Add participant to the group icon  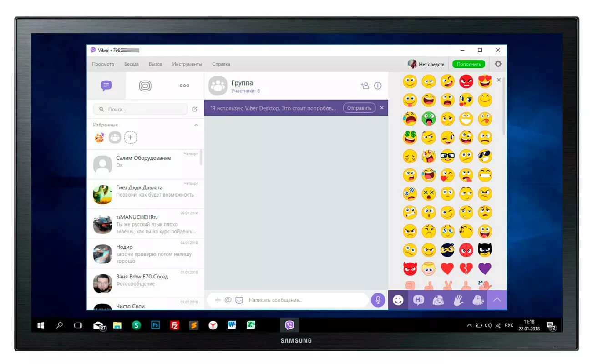365,86
